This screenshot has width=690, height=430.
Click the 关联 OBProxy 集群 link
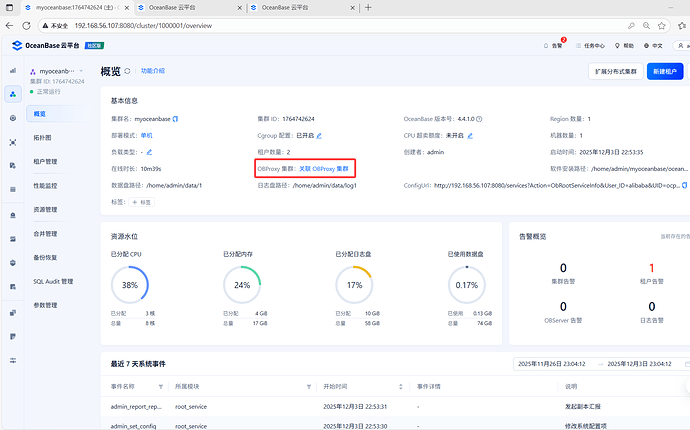coord(323,168)
